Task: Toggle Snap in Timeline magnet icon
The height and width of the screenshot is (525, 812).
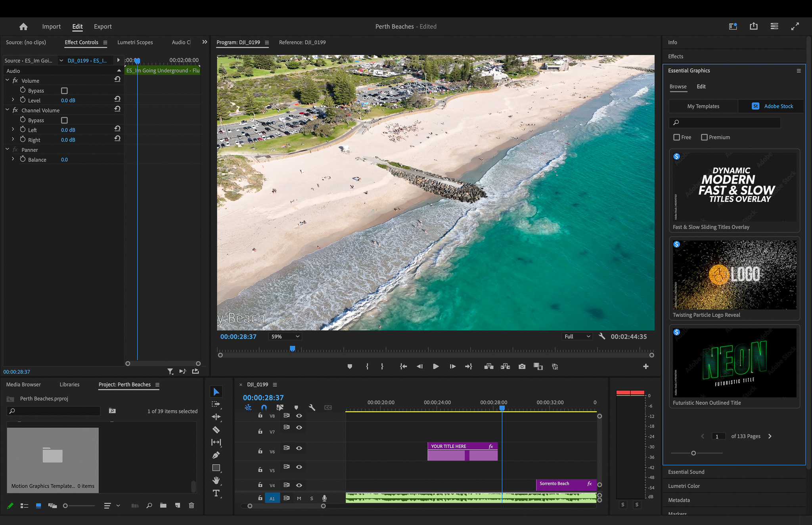Action: click(264, 408)
